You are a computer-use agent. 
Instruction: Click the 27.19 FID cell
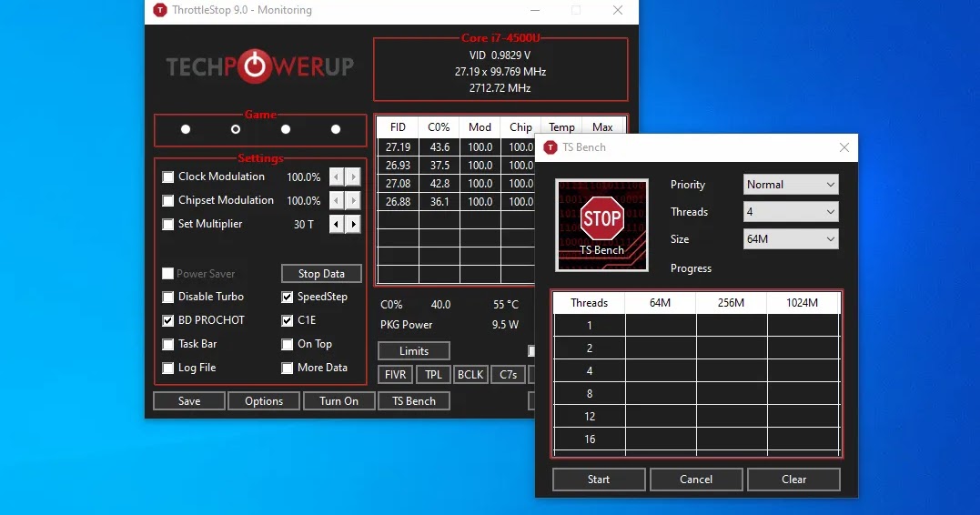[x=399, y=147]
